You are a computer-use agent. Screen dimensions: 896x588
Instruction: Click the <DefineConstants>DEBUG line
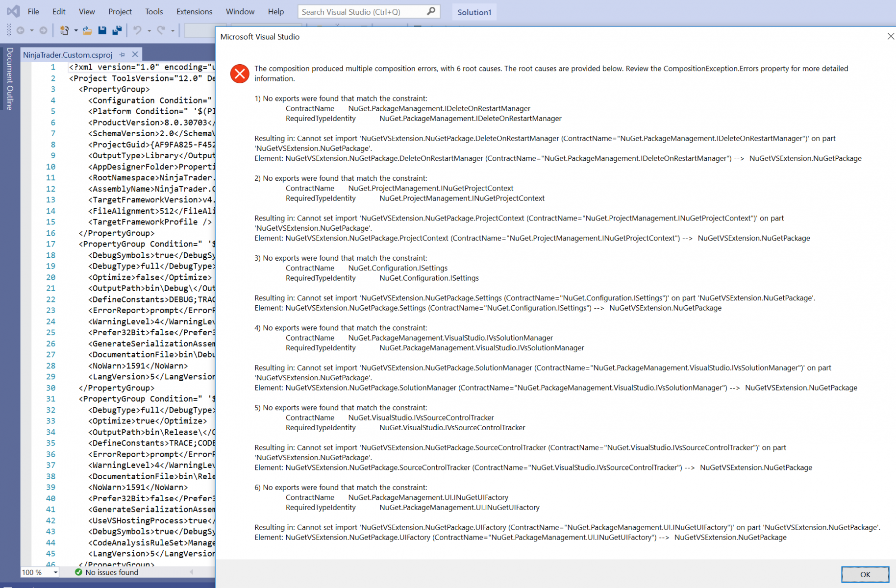point(151,299)
